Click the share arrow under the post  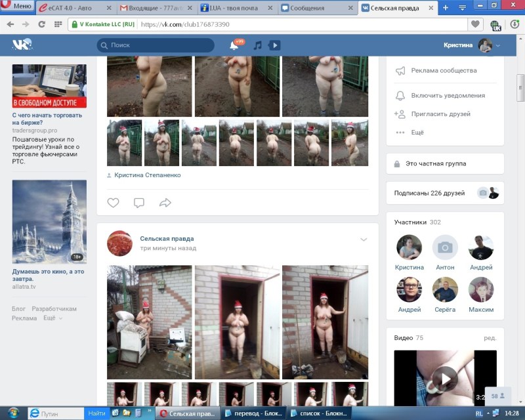165,203
